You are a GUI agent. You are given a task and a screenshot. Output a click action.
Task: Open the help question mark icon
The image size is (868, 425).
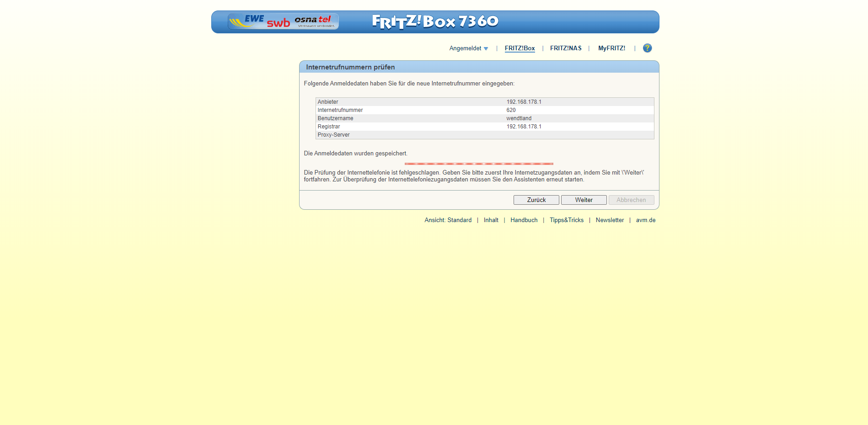click(647, 48)
